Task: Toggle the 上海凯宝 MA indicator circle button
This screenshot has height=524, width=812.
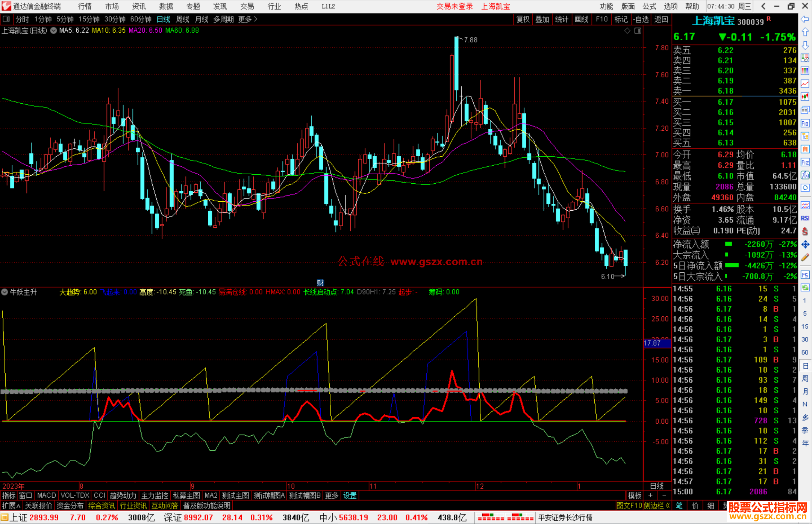Action: pyautogui.click(x=54, y=30)
